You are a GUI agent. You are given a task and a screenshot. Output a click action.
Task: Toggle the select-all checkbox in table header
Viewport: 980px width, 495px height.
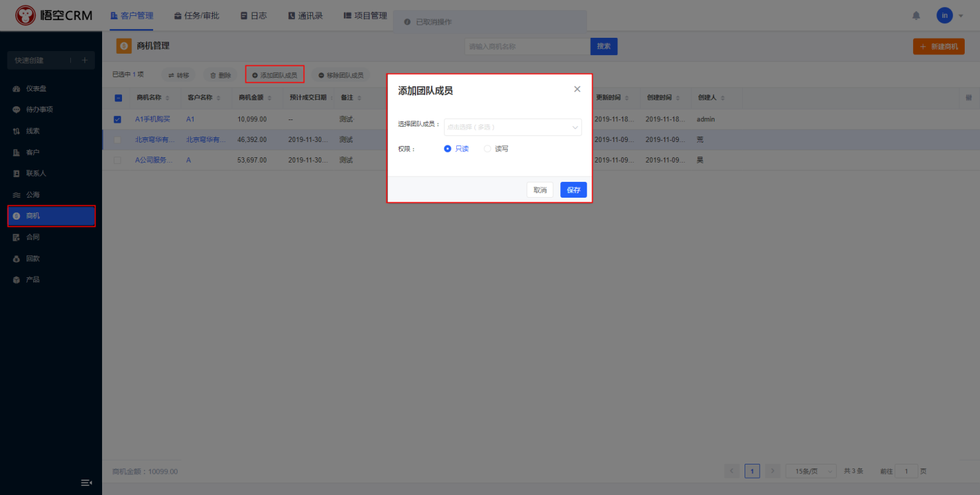click(118, 98)
